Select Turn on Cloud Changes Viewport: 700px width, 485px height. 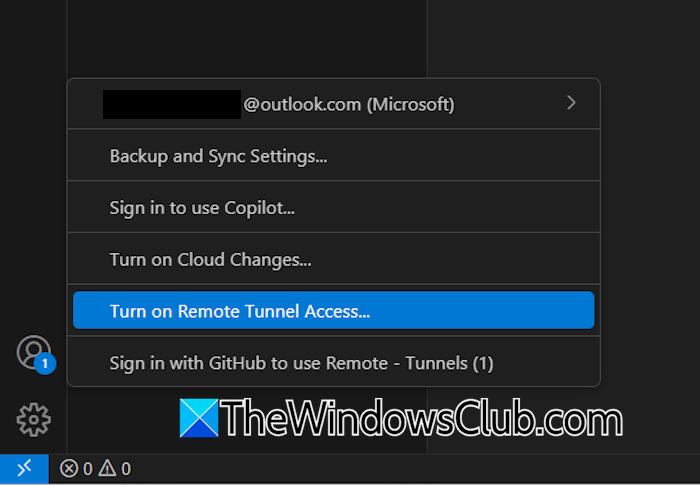pos(210,260)
